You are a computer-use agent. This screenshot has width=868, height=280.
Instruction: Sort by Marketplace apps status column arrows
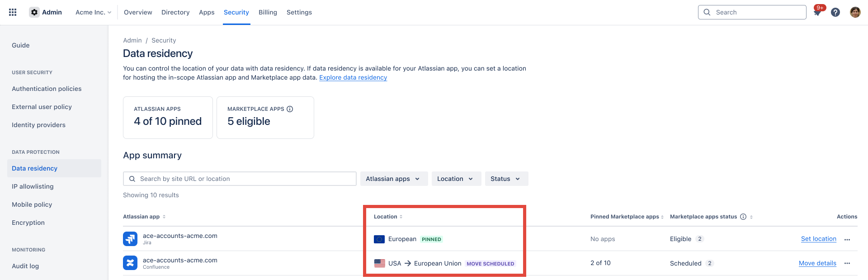(751, 217)
